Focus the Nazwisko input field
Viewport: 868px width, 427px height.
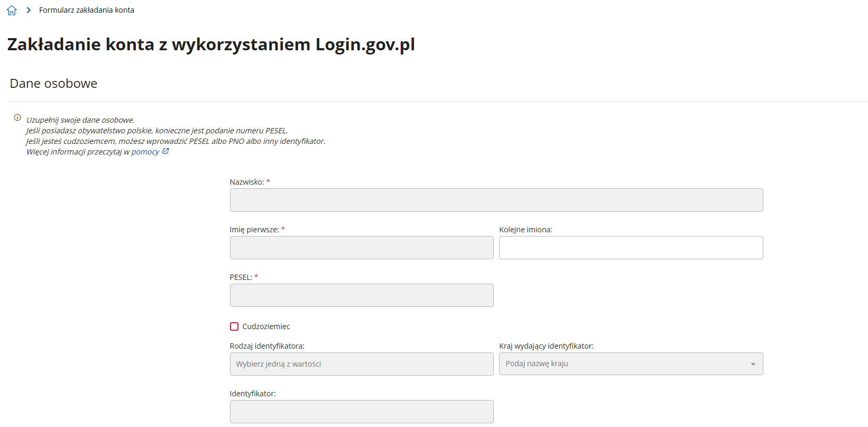tap(496, 200)
